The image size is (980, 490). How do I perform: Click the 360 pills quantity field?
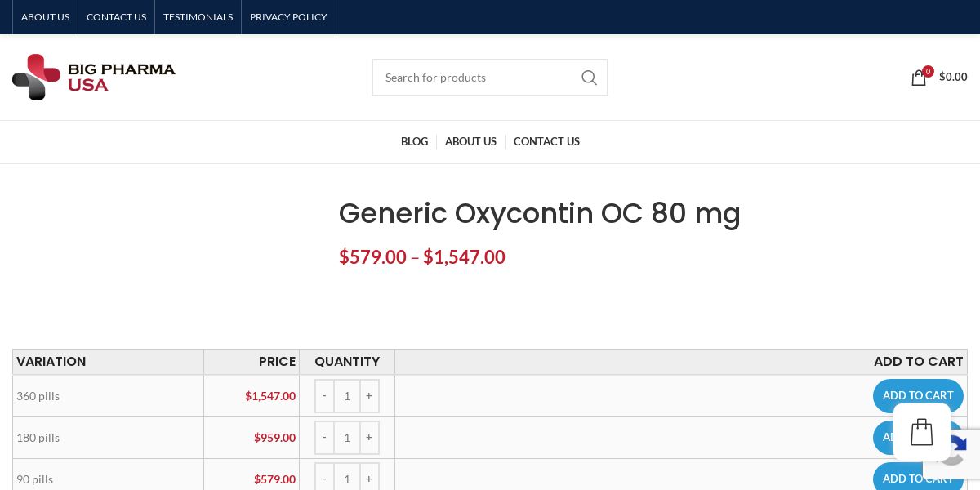tap(347, 396)
